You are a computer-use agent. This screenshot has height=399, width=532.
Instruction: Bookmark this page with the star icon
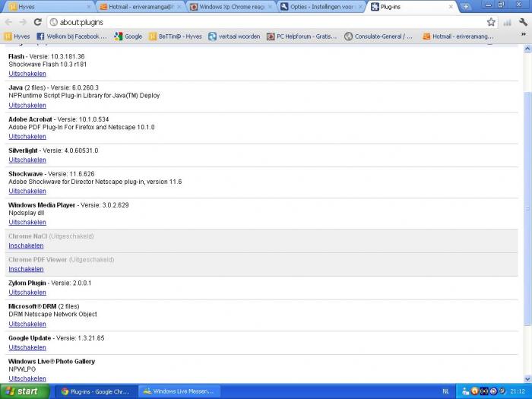tap(491, 22)
